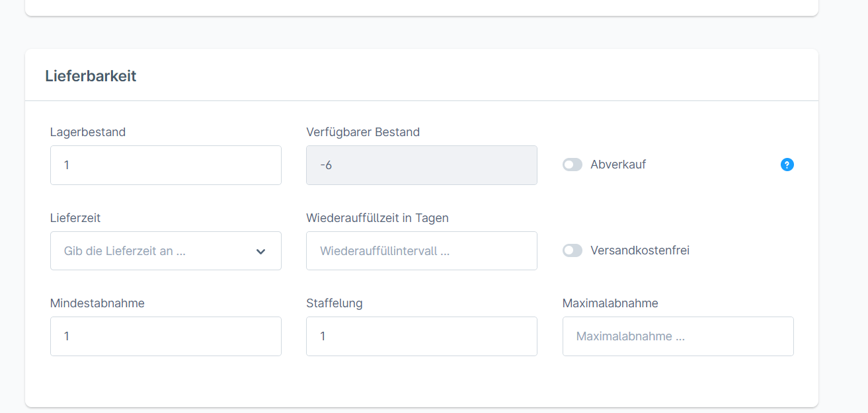Select the Staffelung input field

click(x=421, y=336)
